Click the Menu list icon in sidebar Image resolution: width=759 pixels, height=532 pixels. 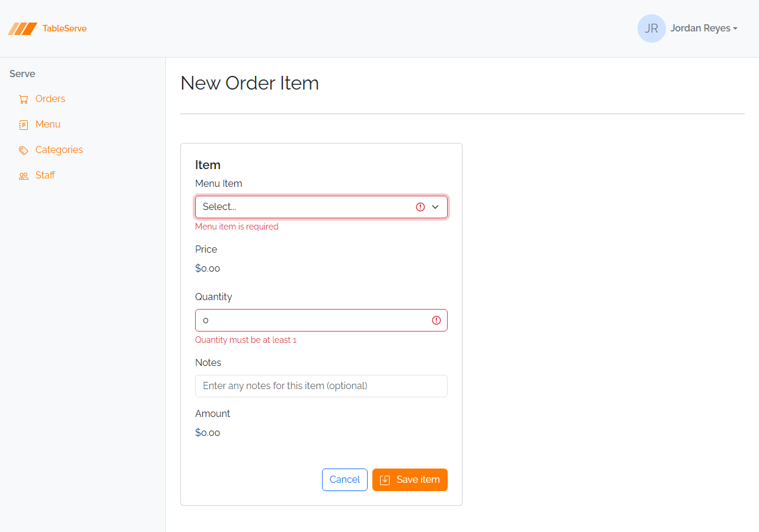click(24, 125)
